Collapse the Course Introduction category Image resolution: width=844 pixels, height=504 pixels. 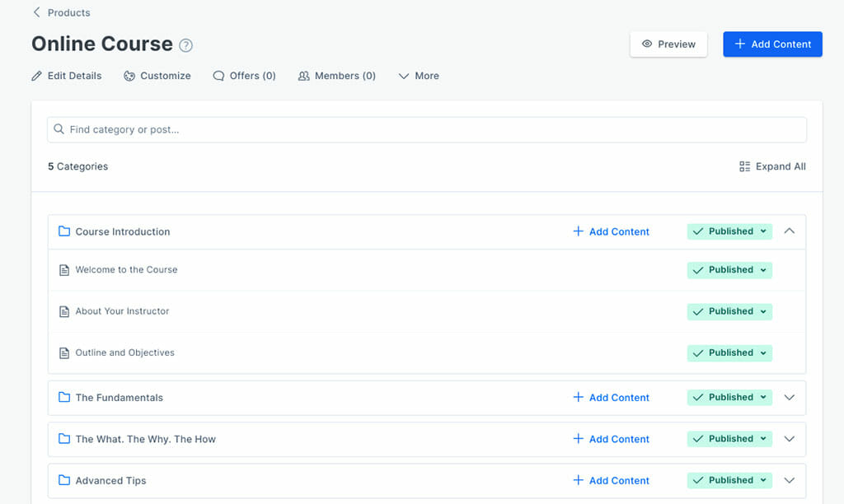(x=789, y=231)
